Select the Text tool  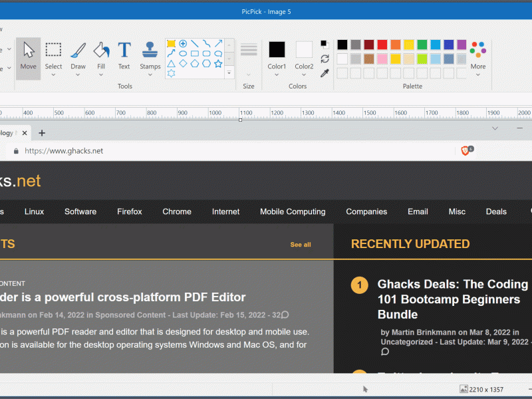(x=124, y=55)
